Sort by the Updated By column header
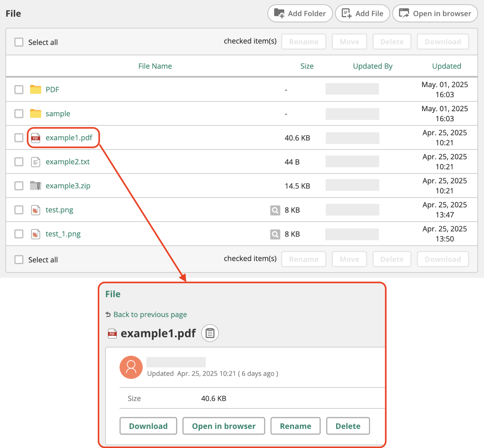The width and height of the screenshot is (484, 448). [373, 66]
